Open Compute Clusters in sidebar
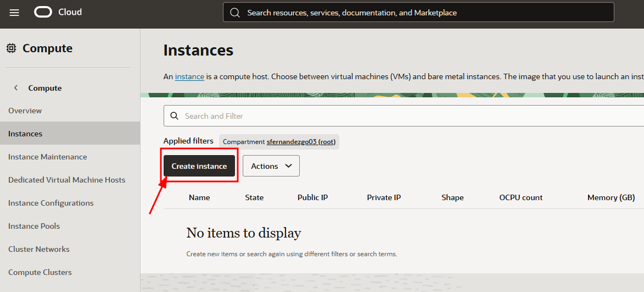The height and width of the screenshot is (292, 644). click(40, 272)
